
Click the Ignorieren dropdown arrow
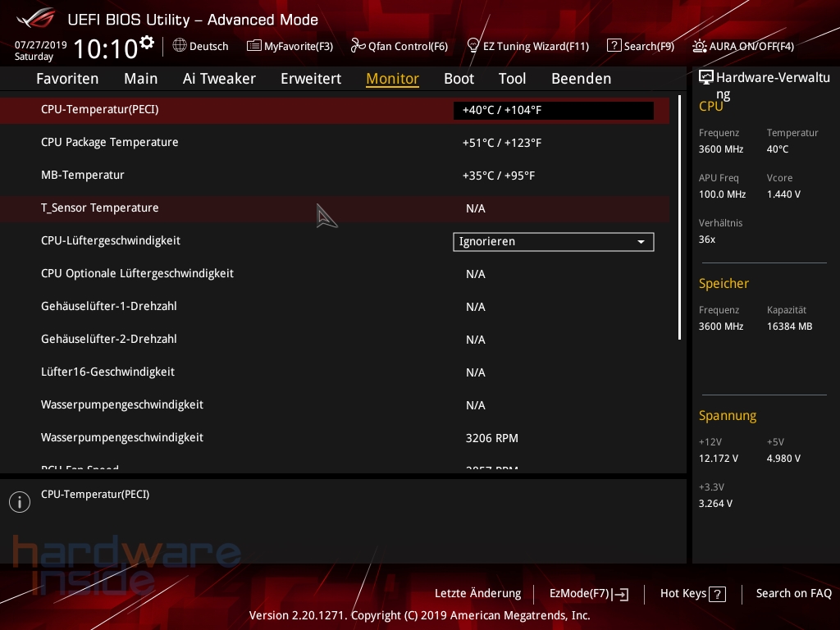641,242
